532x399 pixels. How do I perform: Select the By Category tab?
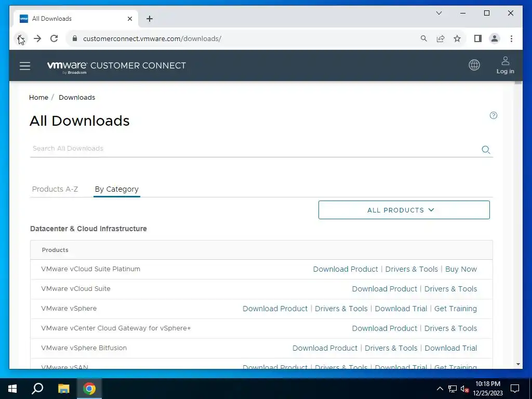tap(117, 189)
